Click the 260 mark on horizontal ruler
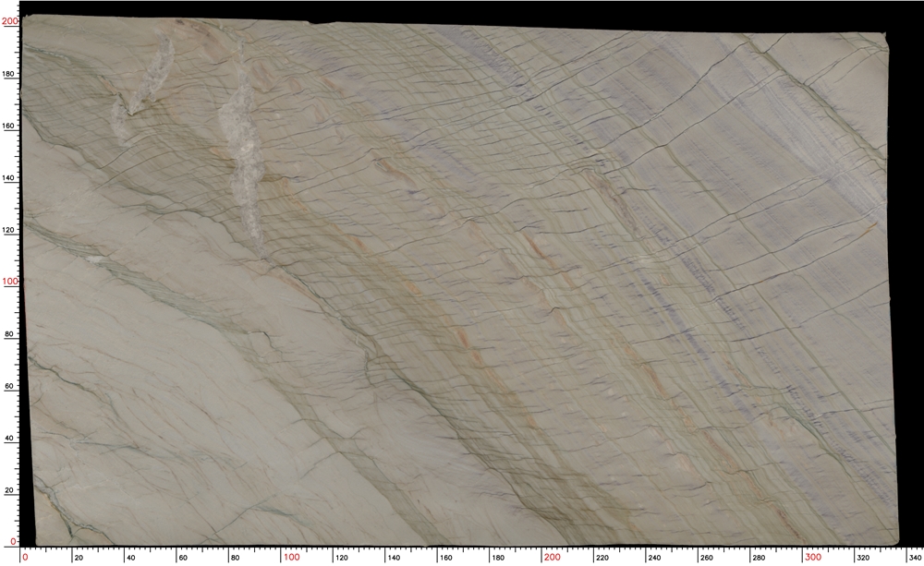 point(707,557)
